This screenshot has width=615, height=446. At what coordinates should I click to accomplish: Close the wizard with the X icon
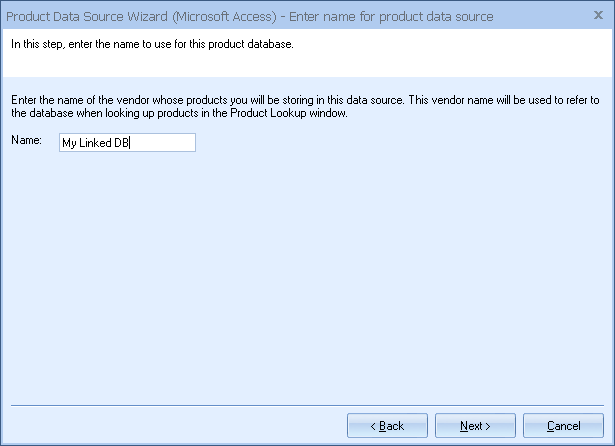(598, 16)
